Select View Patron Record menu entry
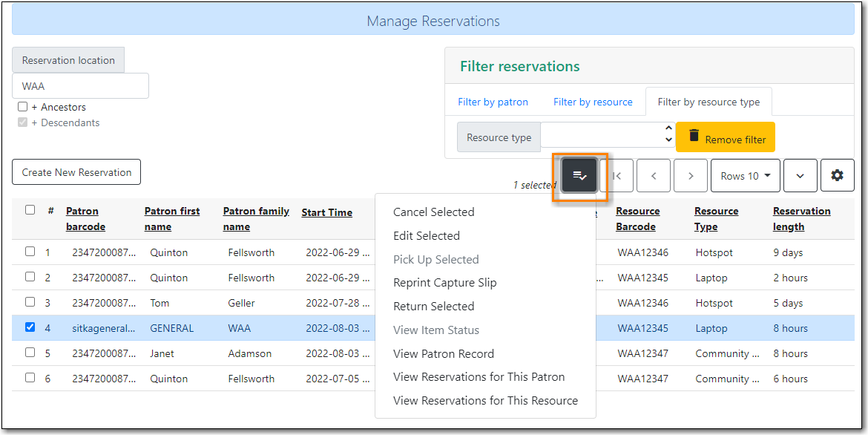The width and height of the screenshot is (868, 435). (x=443, y=353)
